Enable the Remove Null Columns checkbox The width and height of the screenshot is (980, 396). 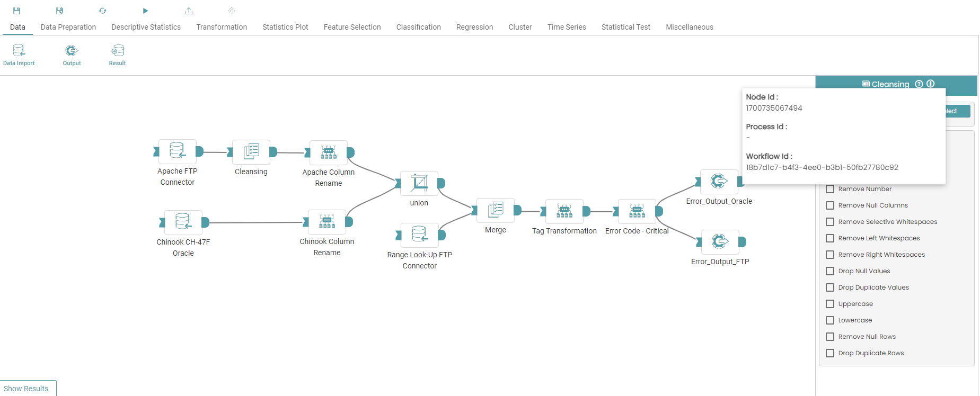click(x=830, y=205)
